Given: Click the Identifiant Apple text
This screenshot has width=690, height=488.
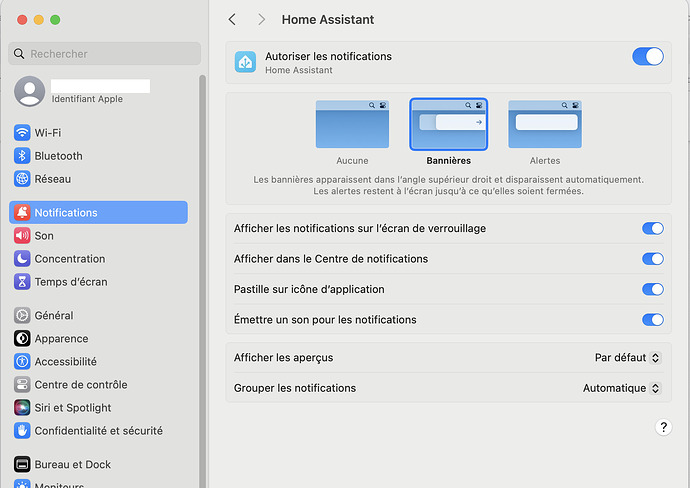Looking at the screenshot, I should 87,99.
